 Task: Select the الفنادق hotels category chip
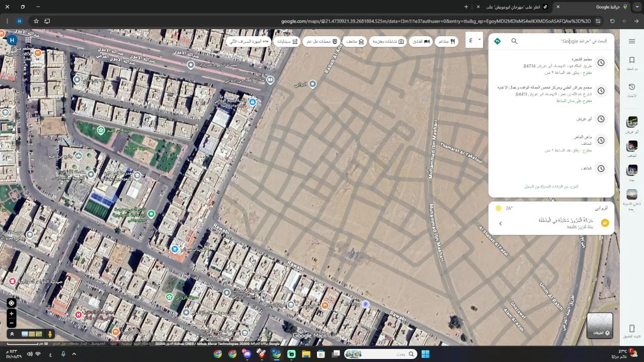tap(421, 41)
